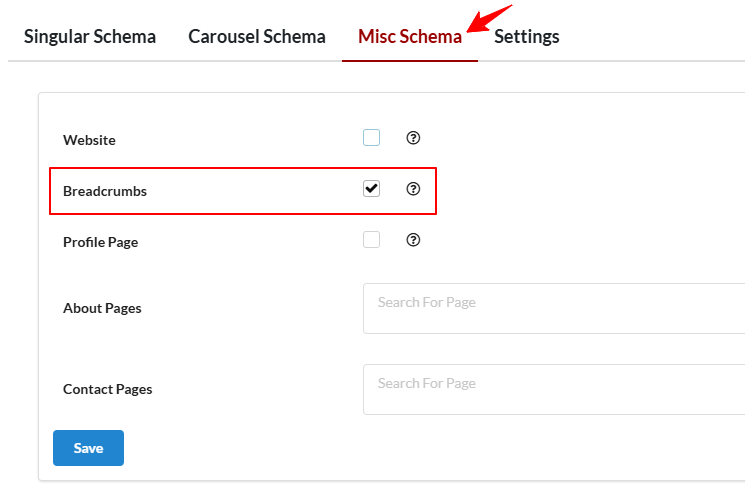Viewport: 745px width, 498px height.
Task: Tick the Profile Page checkbox
Action: (371, 240)
